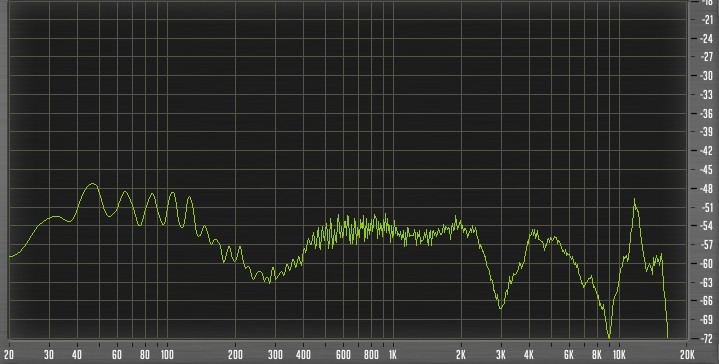Click the 60 Hz frequency axis label
Screen dimensions: 719x364
[x=116, y=354]
